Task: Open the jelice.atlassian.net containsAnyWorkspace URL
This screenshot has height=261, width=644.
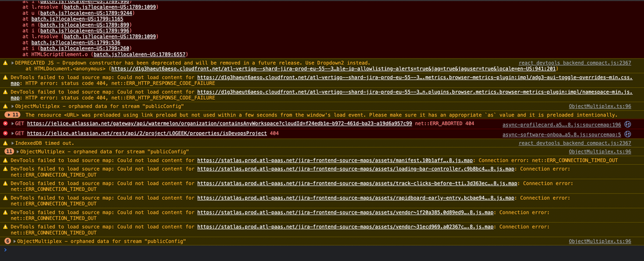Action: click(220, 123)
